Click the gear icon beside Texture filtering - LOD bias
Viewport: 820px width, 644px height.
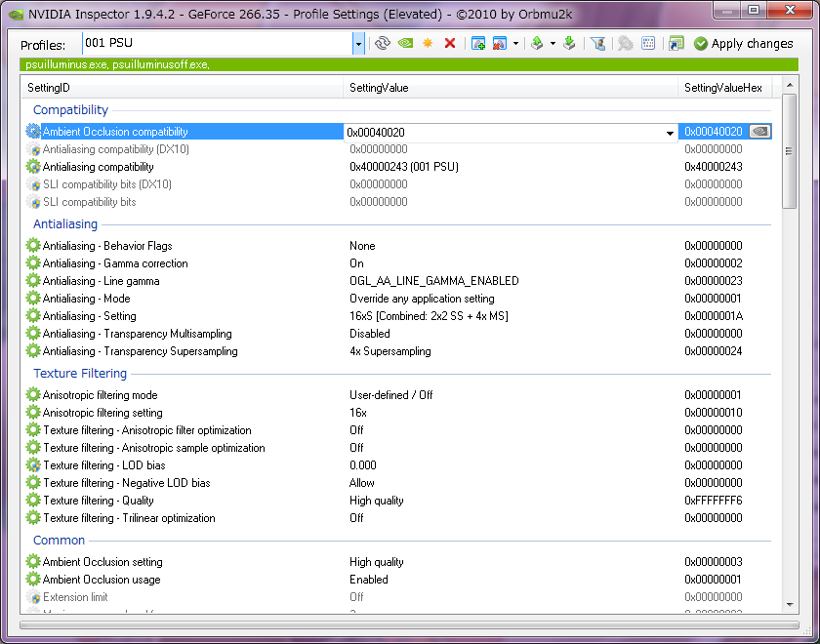tap(33, 465)
